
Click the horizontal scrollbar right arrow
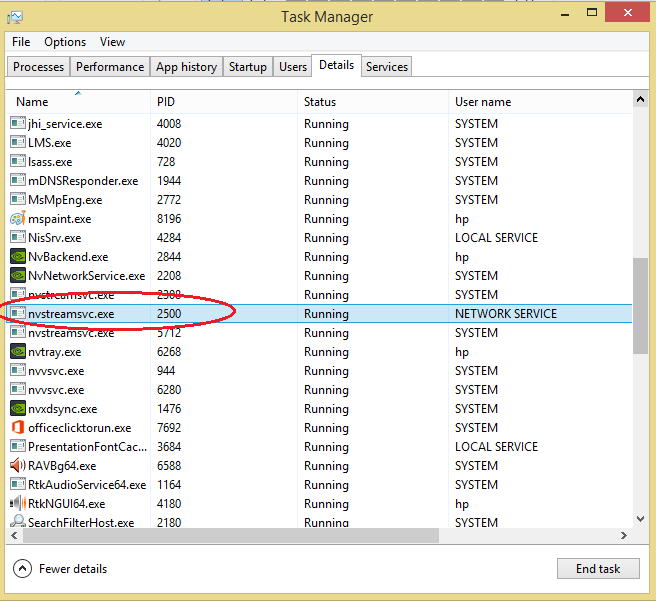click(625, 536)
